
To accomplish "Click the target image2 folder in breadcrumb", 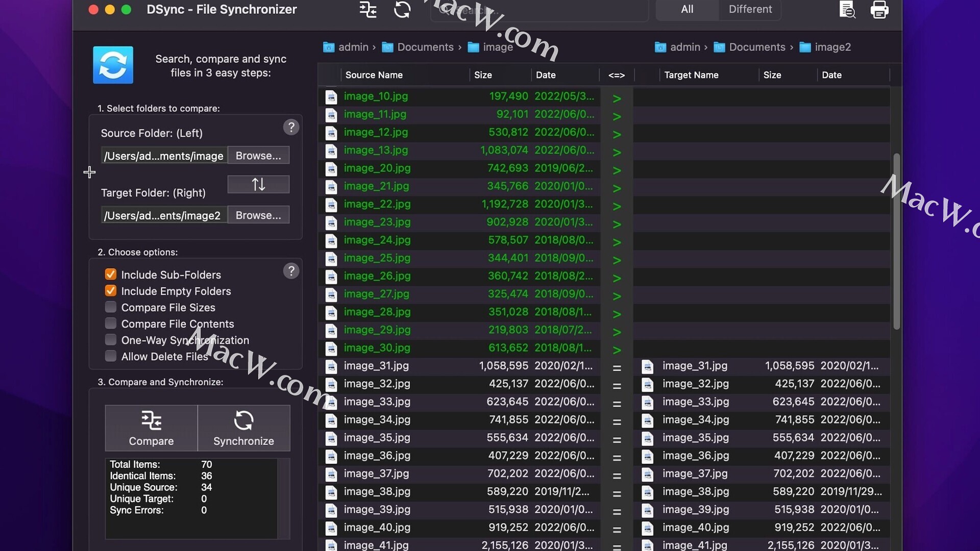I will (x=825, y=47).
